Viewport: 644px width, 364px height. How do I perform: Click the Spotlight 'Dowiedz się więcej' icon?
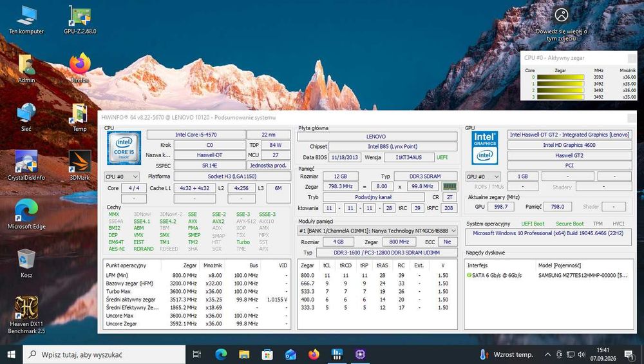[562, 15]
